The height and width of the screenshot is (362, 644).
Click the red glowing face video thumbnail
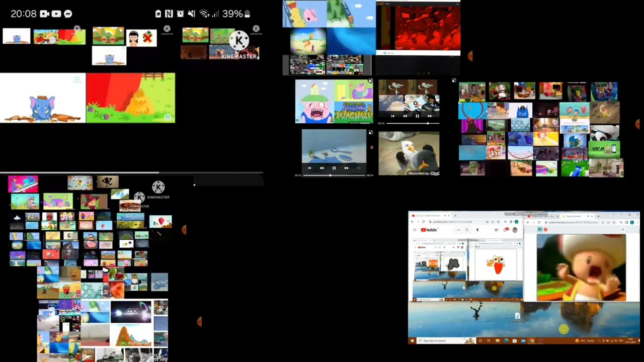426,28
